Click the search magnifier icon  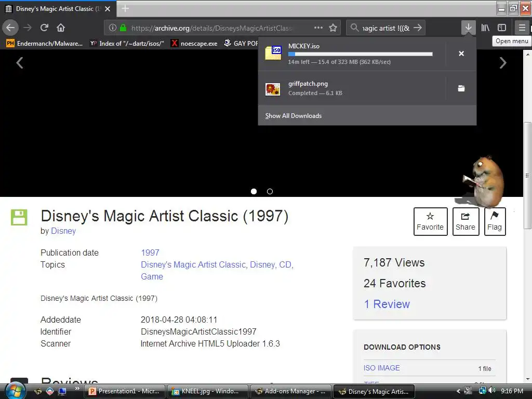point(354,28)
